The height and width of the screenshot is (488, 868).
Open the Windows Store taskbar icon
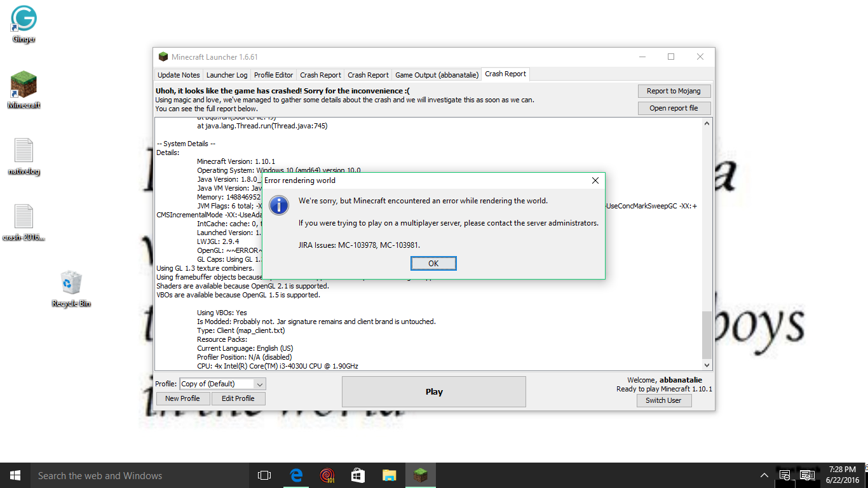[358, 475]
